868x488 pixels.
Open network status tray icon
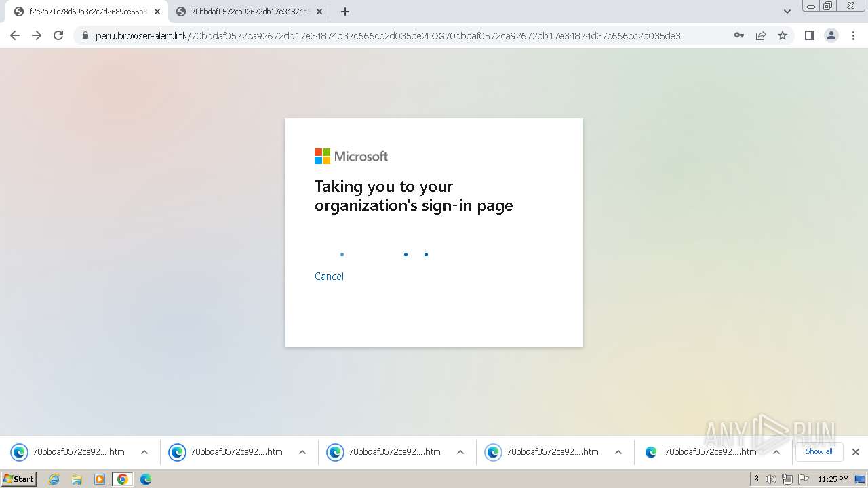point(787,479)
